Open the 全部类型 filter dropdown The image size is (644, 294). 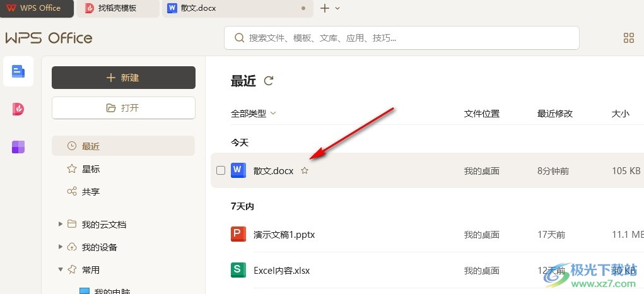click(254, 114)
